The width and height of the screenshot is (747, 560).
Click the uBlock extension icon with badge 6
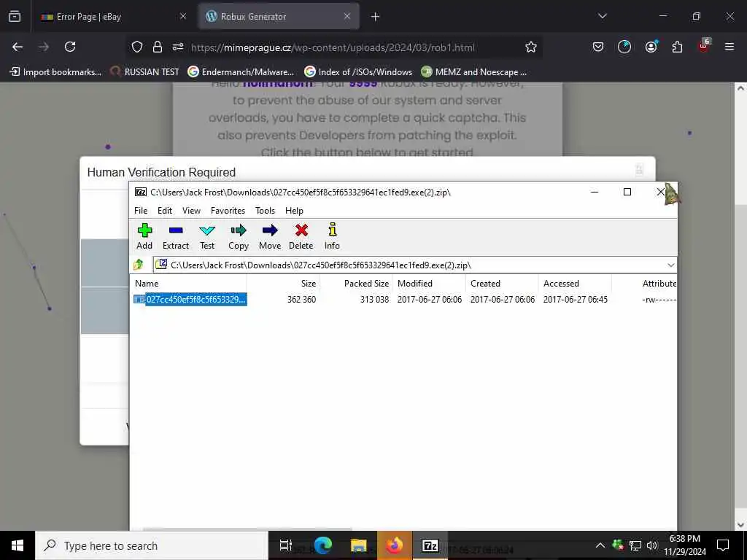pos(704,46)
